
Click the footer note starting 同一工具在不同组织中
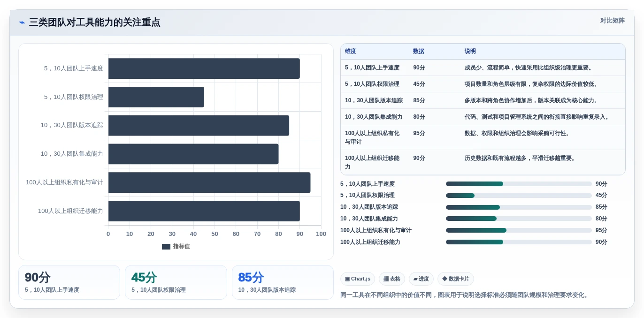pyautogui.click(x=465, y=295)
